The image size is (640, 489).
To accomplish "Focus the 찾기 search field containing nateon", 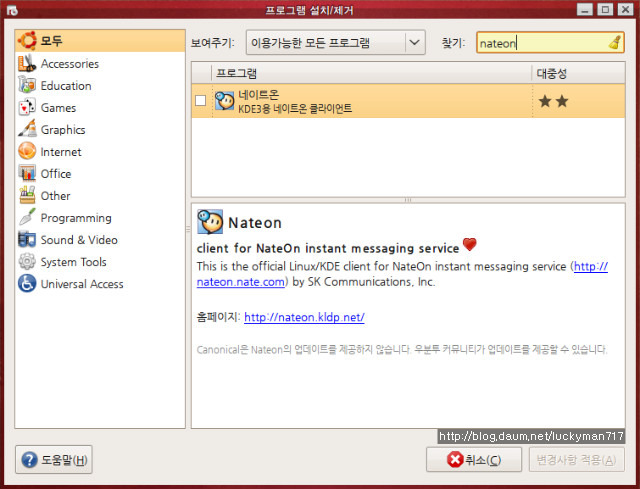I will pyautogui.click(x=550, y=42).
